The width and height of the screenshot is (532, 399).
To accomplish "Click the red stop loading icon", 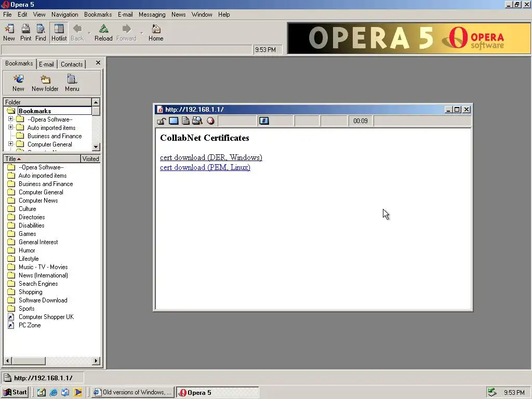I will pyautogui.click(x=211, y=121).
